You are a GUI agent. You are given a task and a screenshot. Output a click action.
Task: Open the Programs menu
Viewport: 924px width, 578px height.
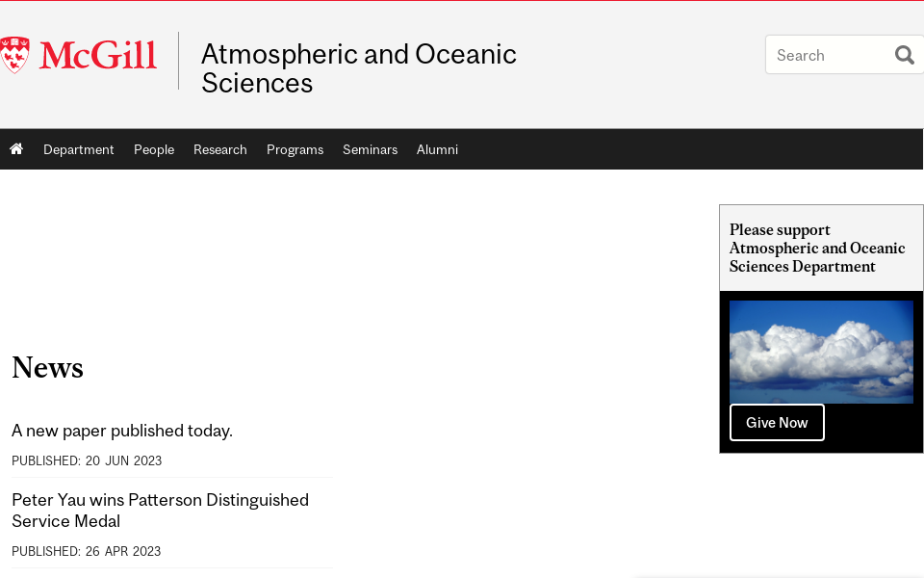click(x=295, y=149)
